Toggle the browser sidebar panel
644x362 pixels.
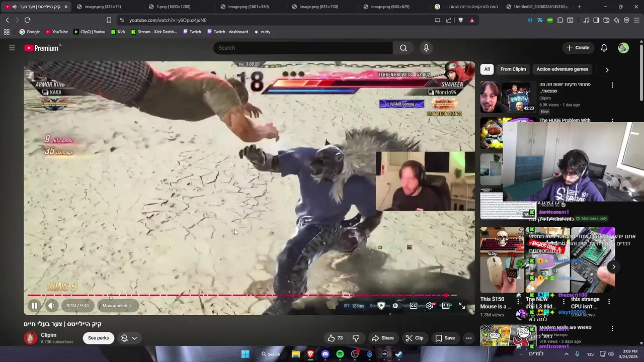596,20
